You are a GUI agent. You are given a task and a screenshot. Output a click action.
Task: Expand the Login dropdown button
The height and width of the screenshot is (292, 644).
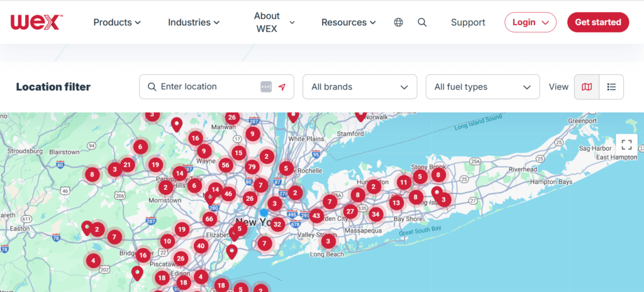(530, 22)
